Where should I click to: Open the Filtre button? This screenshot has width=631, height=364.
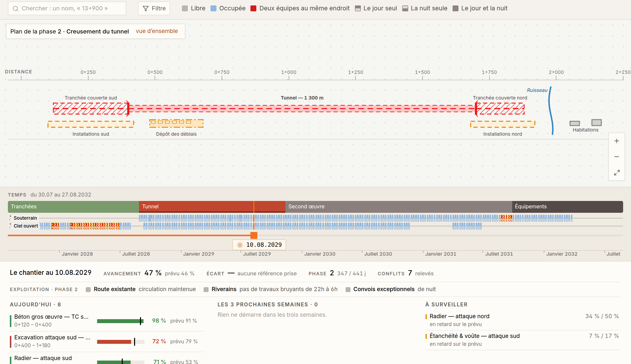[154, 9]
